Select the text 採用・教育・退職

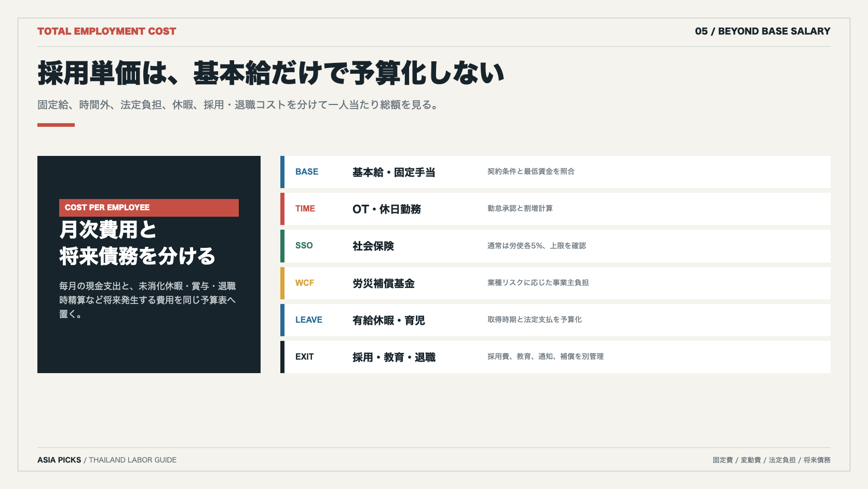[394, 358]
